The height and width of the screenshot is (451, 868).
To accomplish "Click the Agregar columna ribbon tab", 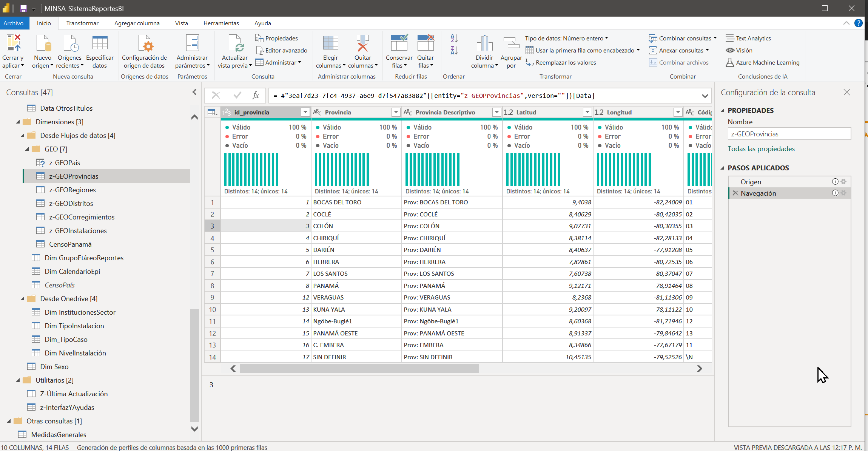I will pyautogui.click(x=136, y=23).
